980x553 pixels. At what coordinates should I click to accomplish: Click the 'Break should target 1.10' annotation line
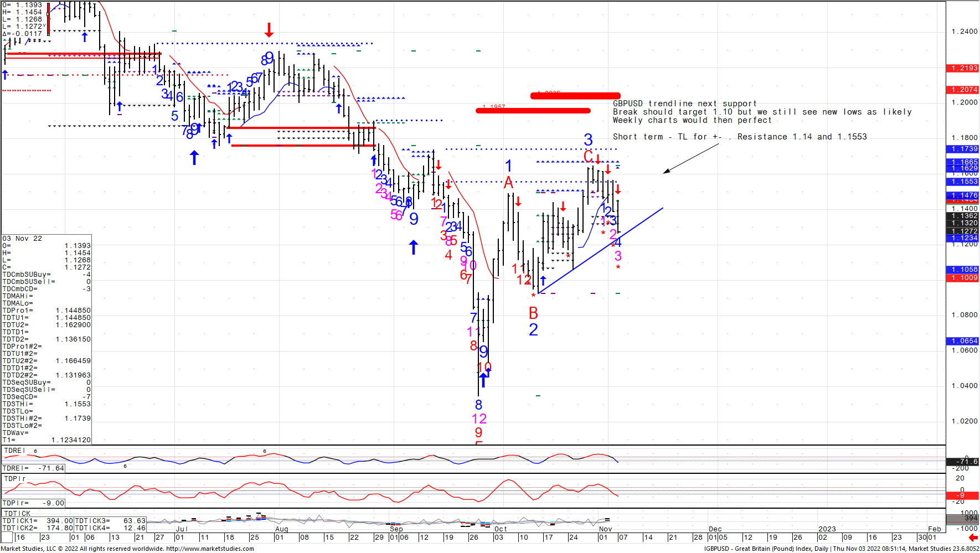click(x=762, y=112)
